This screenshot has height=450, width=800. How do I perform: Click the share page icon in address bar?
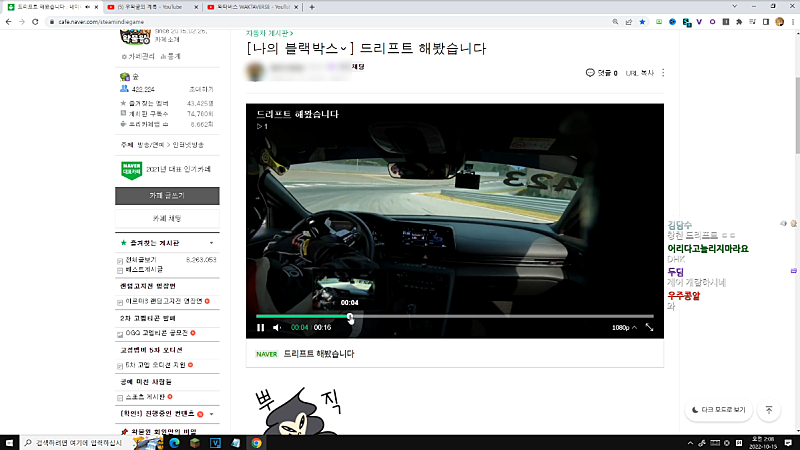coord(629,22)
